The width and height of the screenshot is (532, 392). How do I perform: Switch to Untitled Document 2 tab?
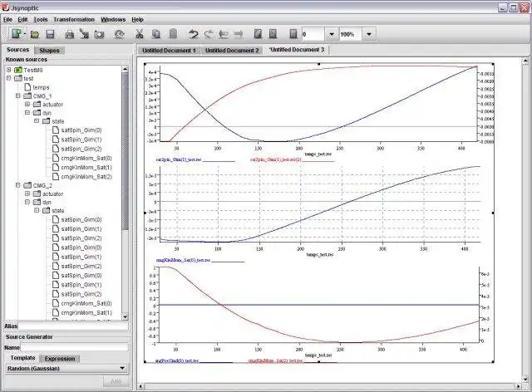232,50
